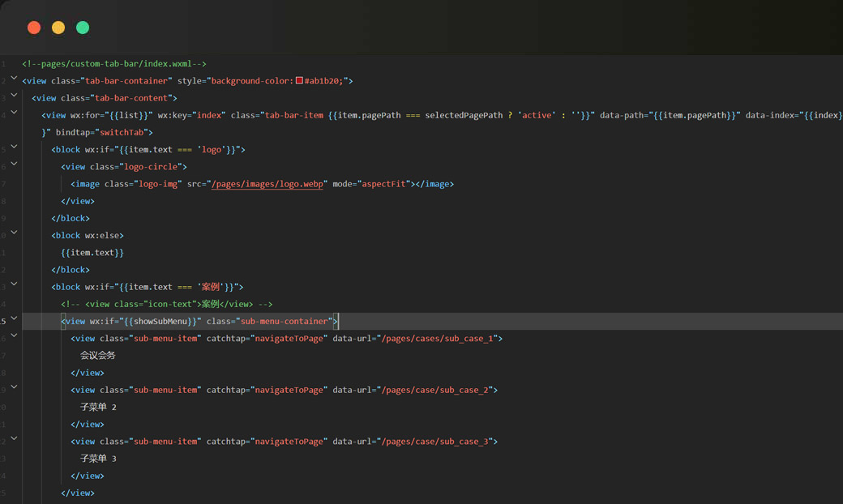The image size is (843, 504).
Task: Click the red close window button
Action: point(34,28)
